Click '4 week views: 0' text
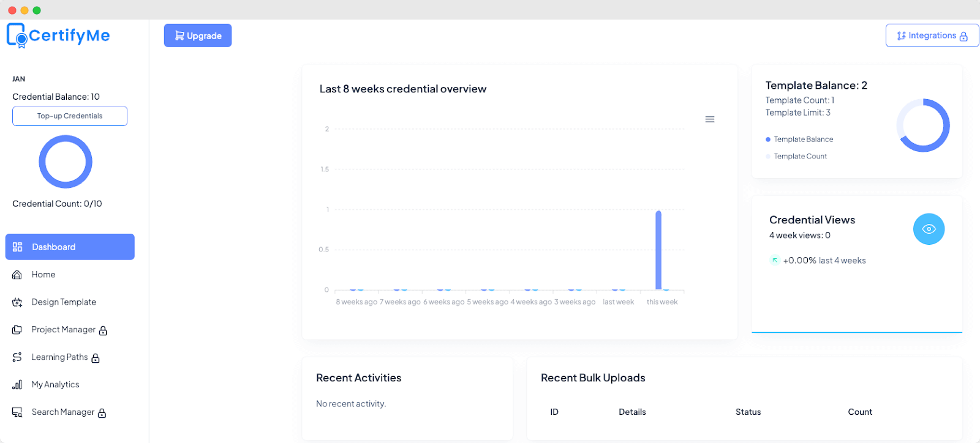980x443 pixels. point(800,236)
